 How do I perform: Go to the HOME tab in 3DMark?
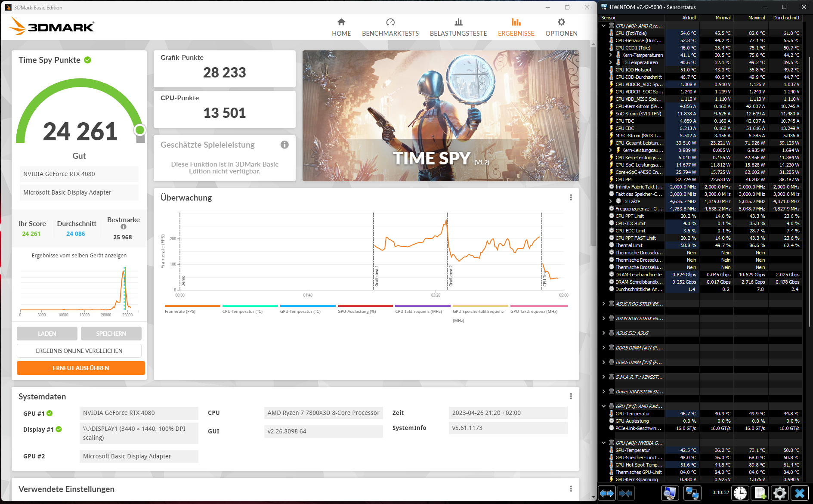[x=341, y=27]
